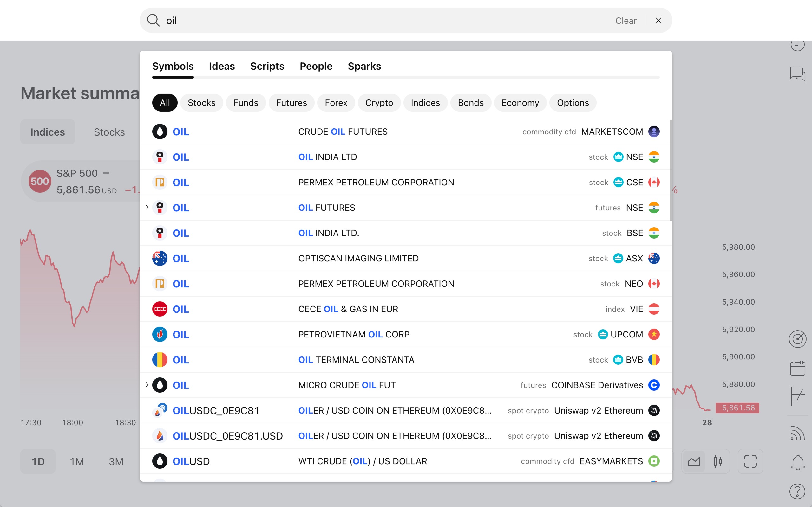Screen dimensions: 812x507
Task: Select the Crypto filter chip
Action: (x=379, y=103)
